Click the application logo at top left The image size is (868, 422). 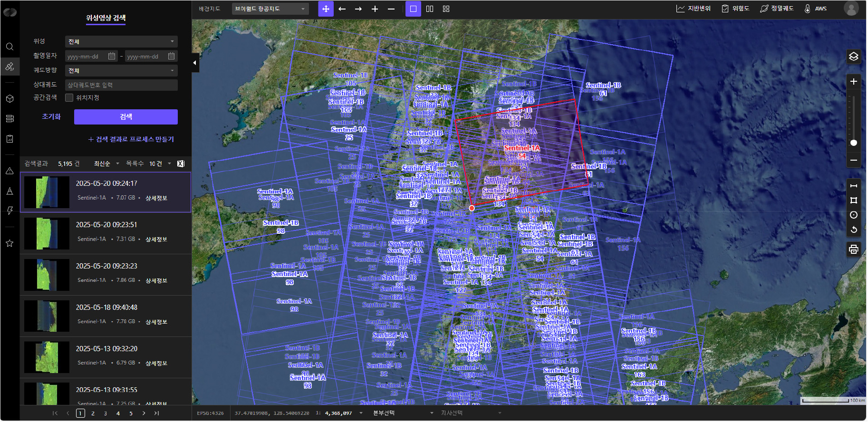point(10,12)
